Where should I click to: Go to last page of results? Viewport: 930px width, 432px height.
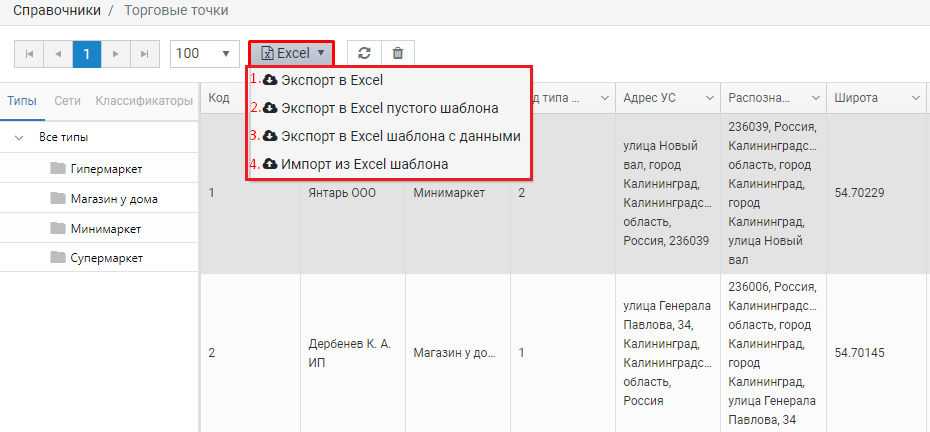click(x=145, y=54)
